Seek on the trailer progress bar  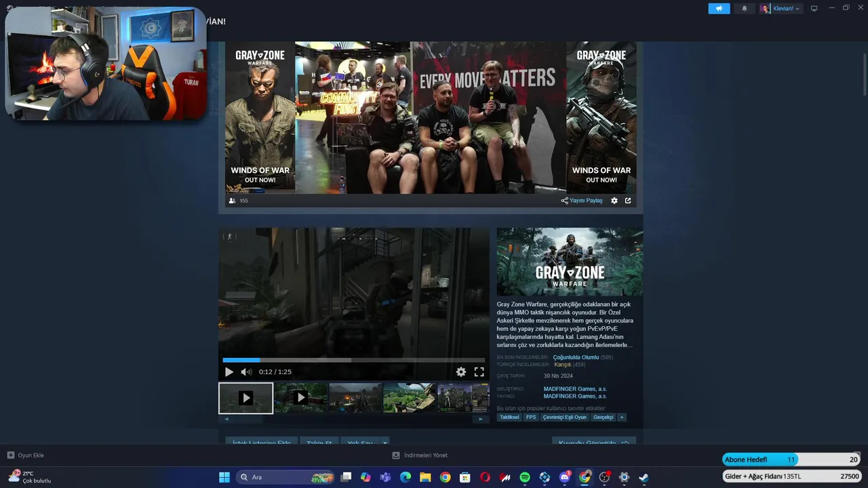pos(354,360)
